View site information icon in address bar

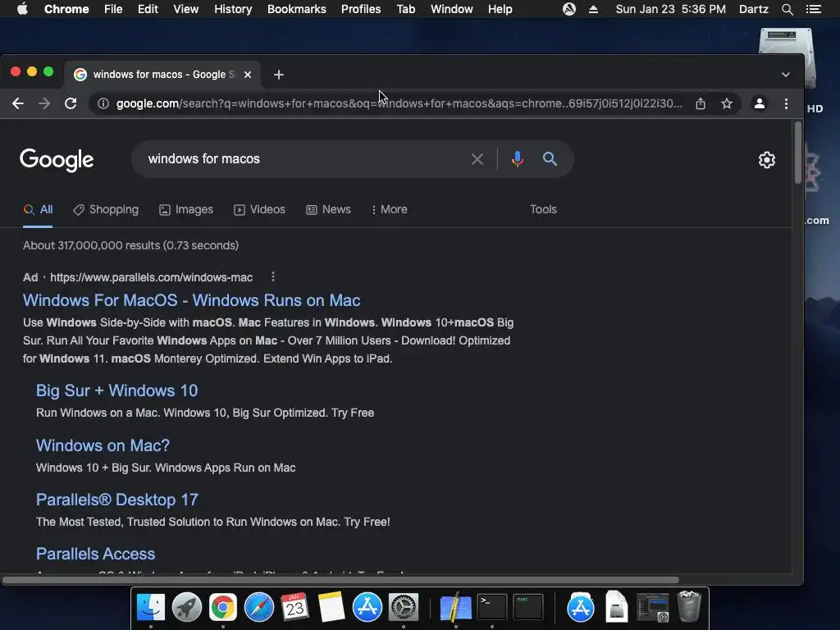(x=103, y=103)
